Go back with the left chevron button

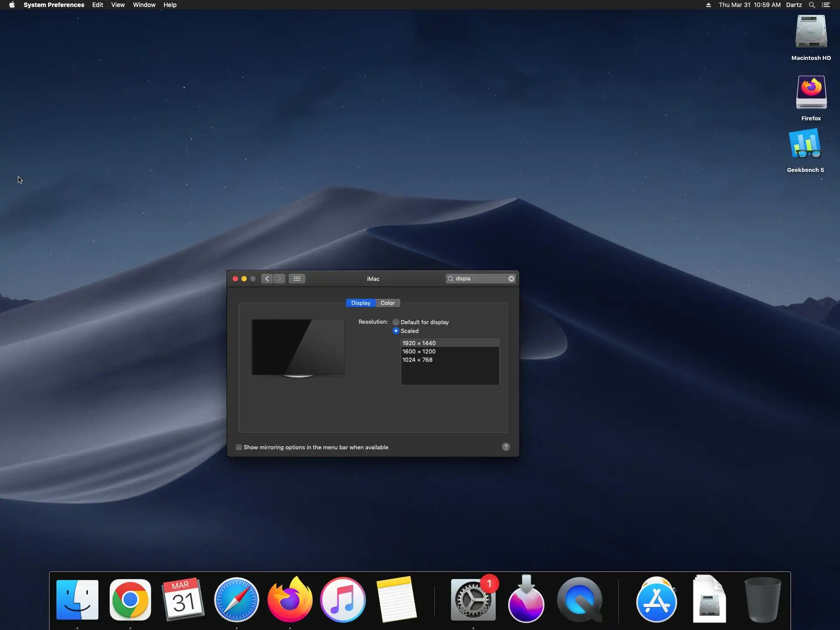[267, 279]
